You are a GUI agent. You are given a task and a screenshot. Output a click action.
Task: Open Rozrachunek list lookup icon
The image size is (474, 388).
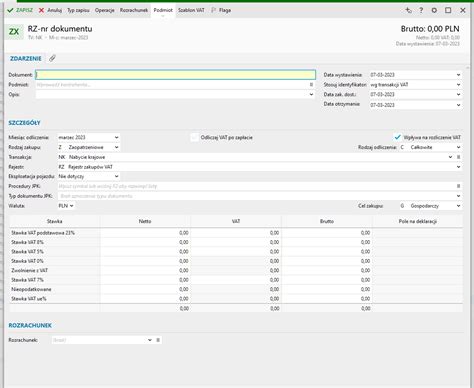point(158,340)
